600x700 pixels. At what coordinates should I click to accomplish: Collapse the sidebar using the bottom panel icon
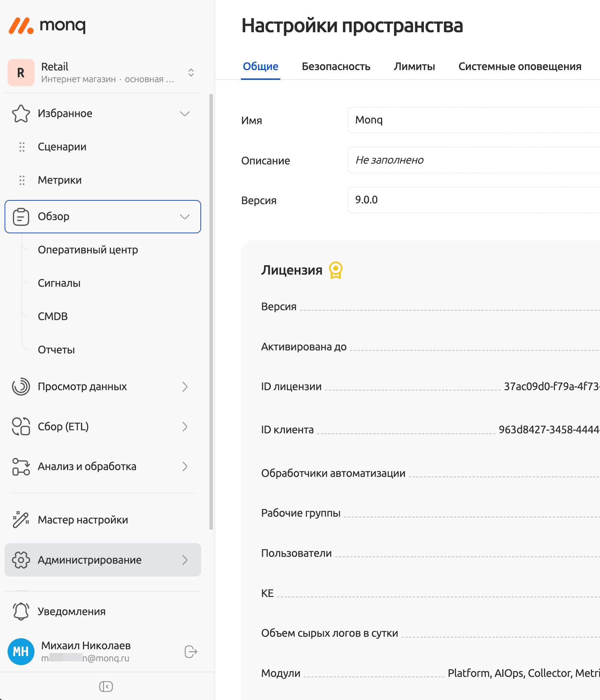pos(106,686)
